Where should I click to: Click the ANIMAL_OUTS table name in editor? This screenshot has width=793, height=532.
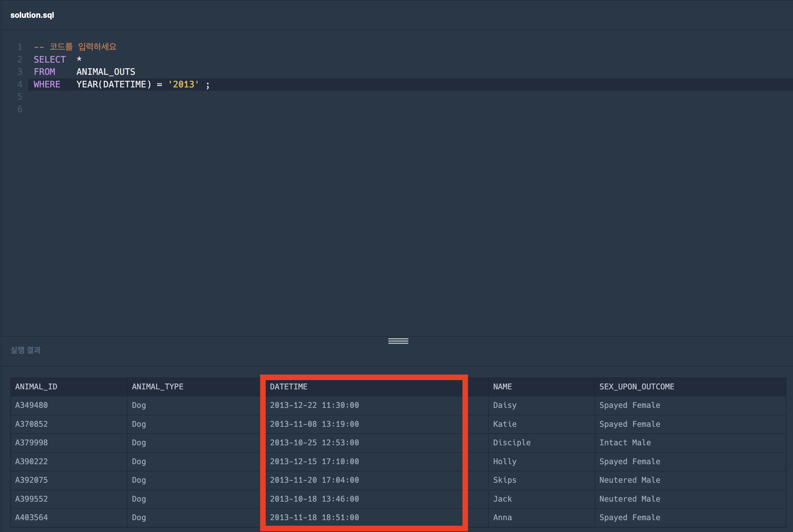[x=106, y=72]
